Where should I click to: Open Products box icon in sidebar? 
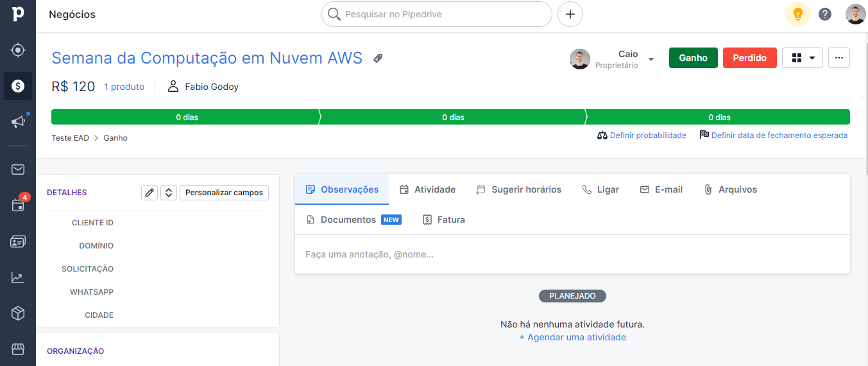coord(18,313)
